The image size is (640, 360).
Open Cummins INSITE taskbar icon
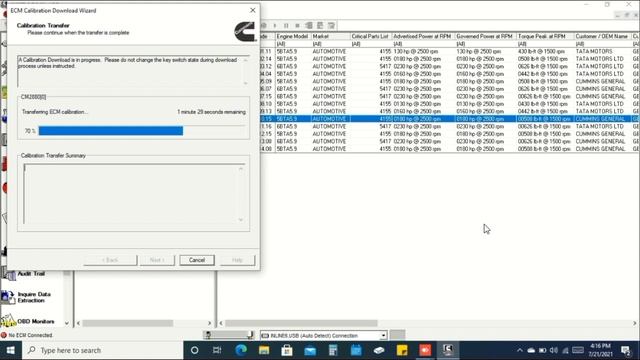448,350
